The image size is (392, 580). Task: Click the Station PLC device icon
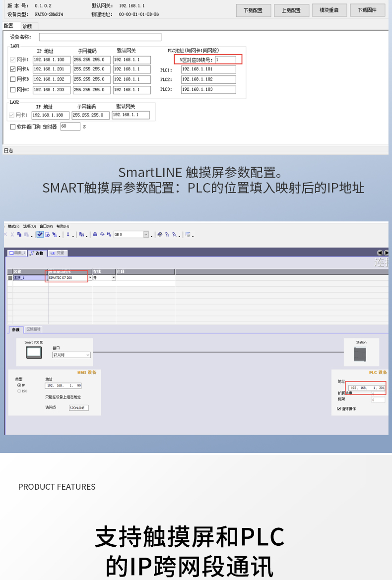pyautogui.click(x=360, y=354)
